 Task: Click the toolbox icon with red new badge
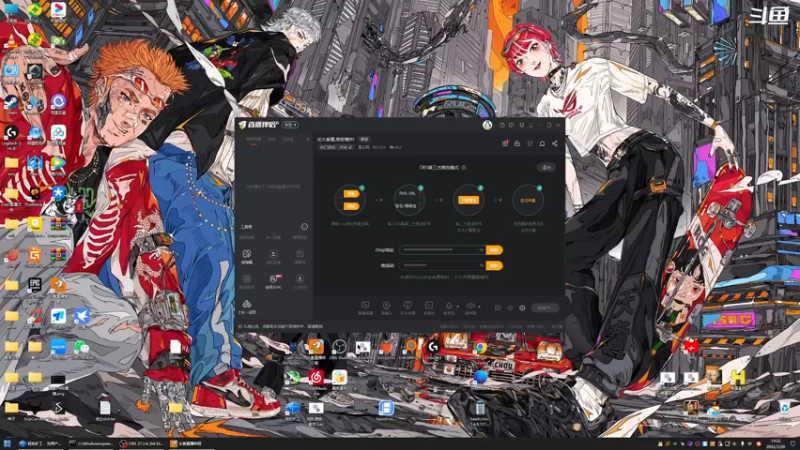(273, 279)
